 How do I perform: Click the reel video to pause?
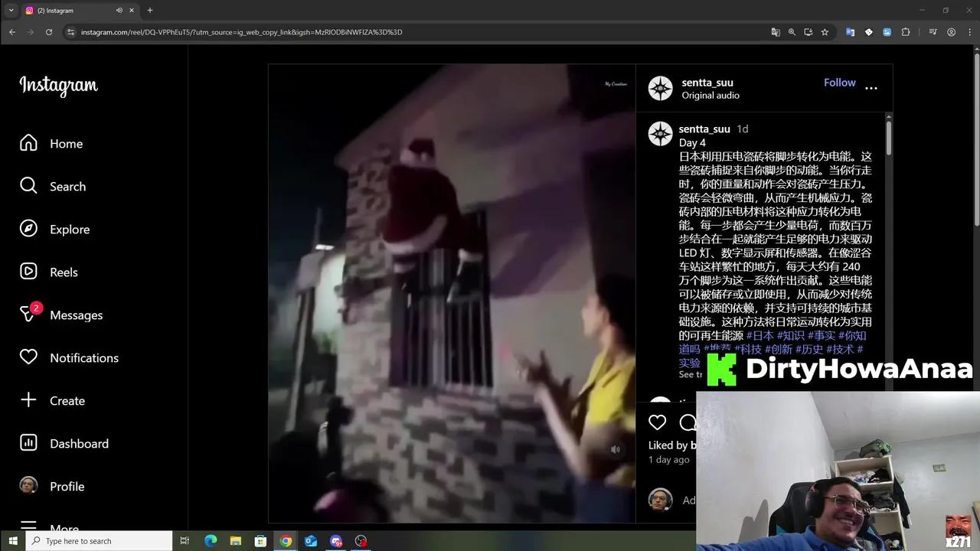452,293
